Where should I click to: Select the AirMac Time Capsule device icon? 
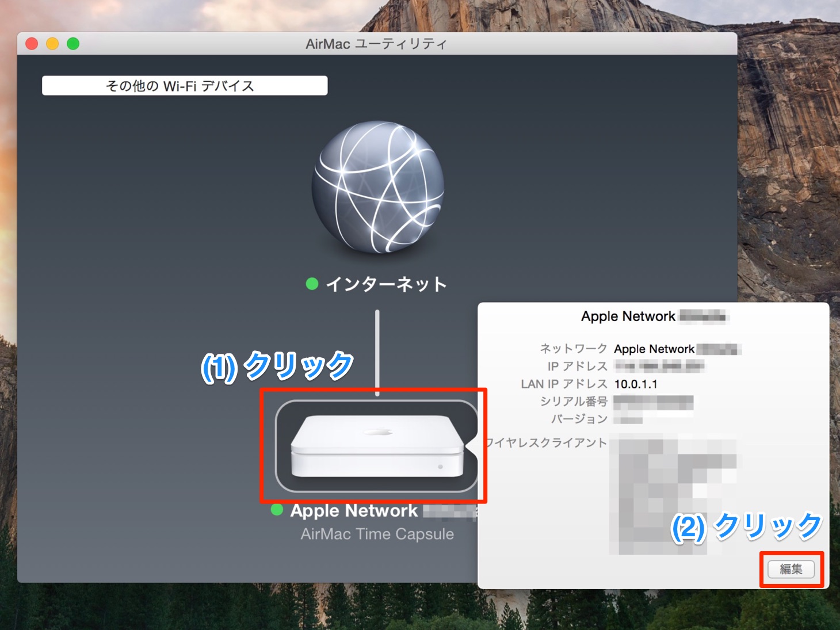pyautogui.click(x=377, y=446)
